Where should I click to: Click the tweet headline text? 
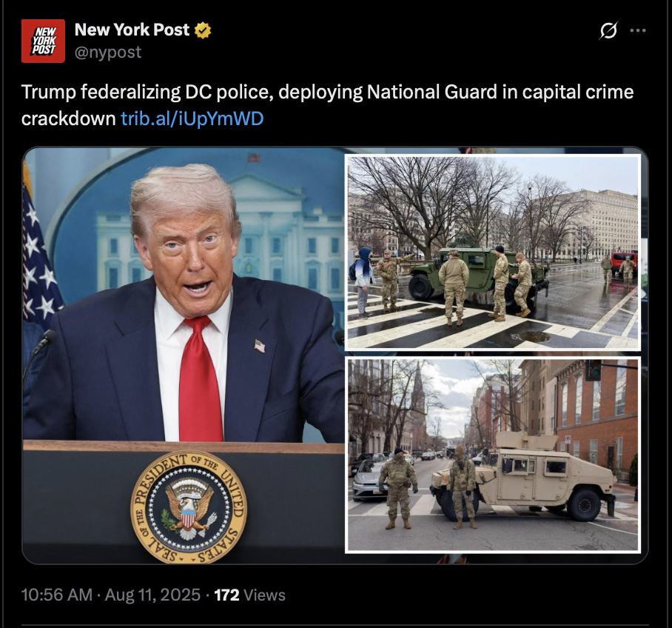coord(327,105)
